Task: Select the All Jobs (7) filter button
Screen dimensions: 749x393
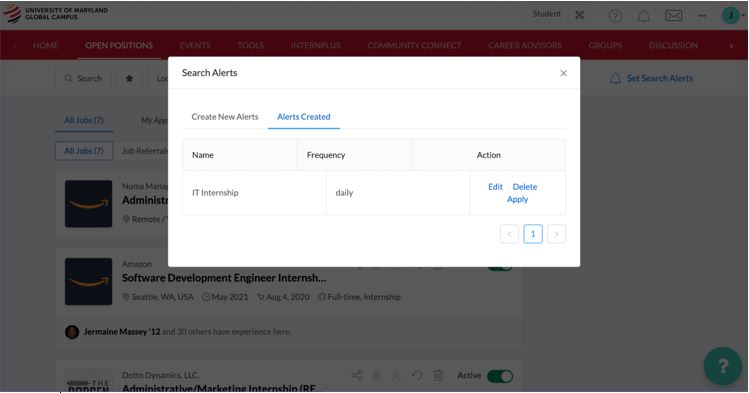Action: pos(84,151)
